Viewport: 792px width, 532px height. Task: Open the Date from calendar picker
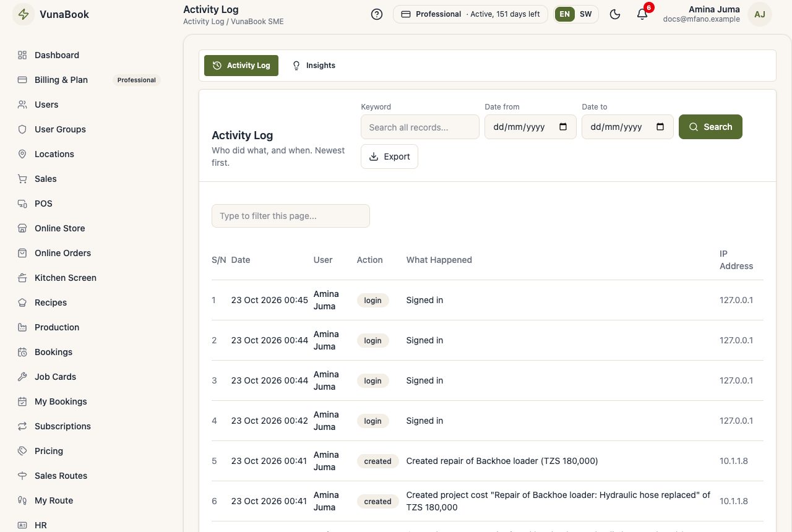563,127
